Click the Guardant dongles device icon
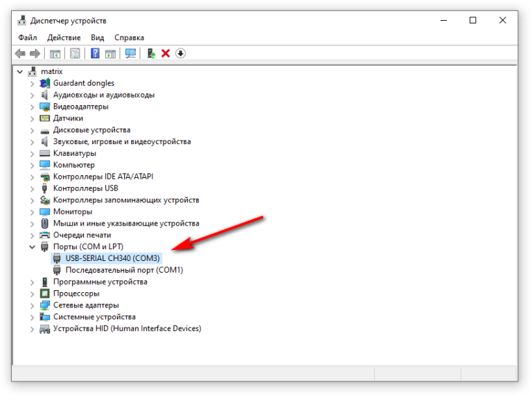This screenshot has width=532, height=396. tap(45, 83)
